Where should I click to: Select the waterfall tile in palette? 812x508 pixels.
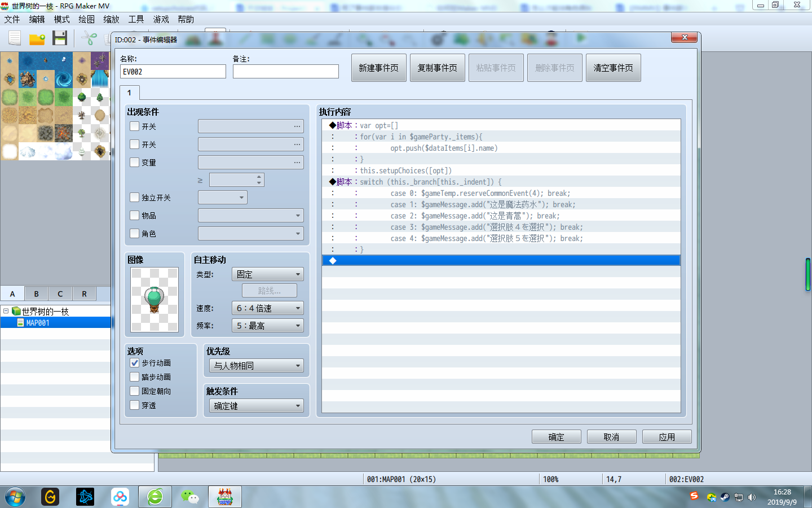point(100,79)
